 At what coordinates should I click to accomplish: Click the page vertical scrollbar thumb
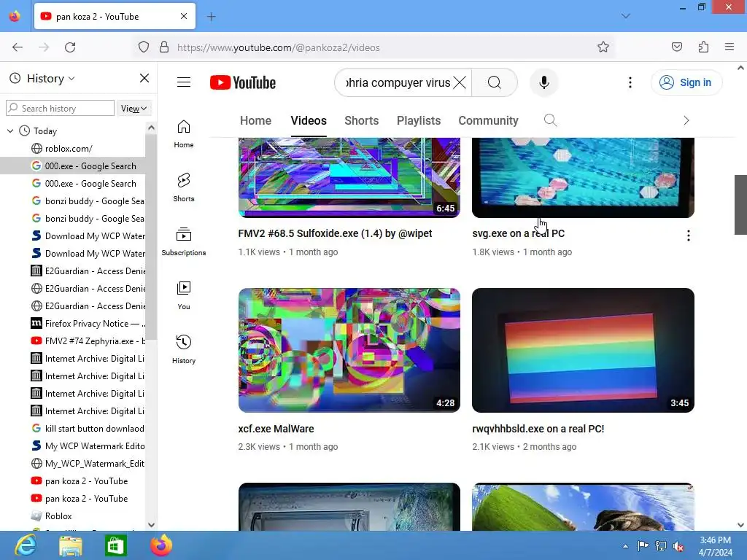point(740,205)
